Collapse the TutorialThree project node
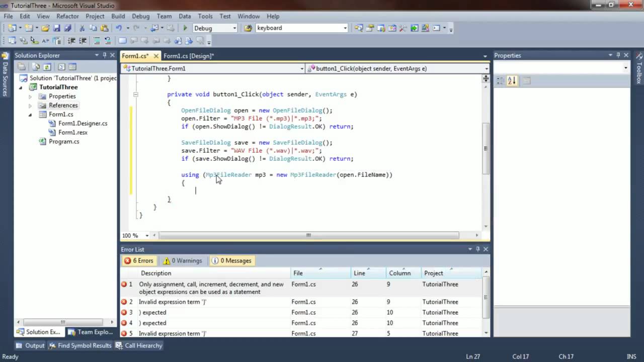This screenshot has width=644, height=362. pyautogui.click(x=21, y=87)
